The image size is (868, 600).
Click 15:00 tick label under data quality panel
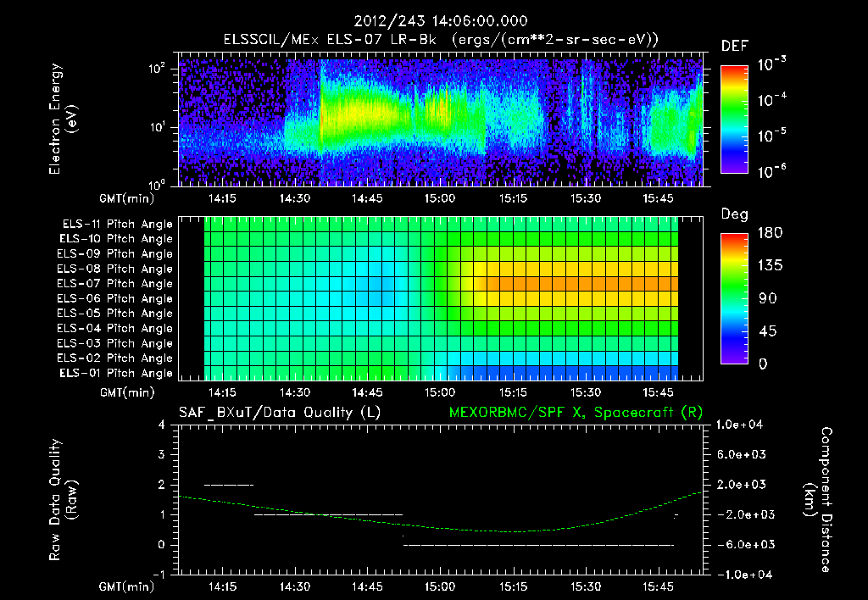point(440,586)
